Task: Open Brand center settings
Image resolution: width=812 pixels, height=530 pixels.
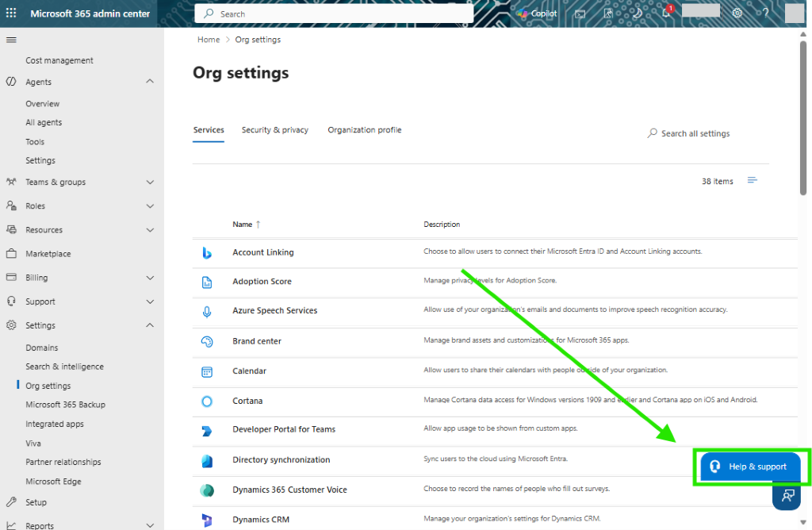Action: tap(257, 341)
